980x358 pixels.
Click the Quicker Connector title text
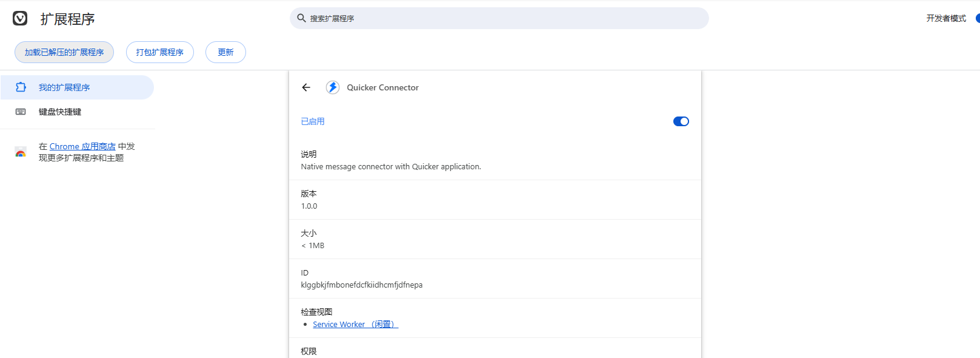tap(382, 87)
